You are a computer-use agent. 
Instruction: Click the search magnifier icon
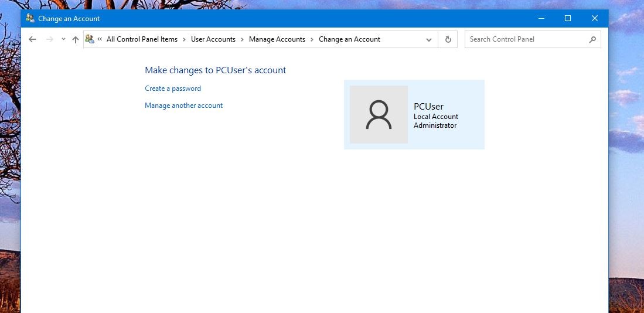592,39
